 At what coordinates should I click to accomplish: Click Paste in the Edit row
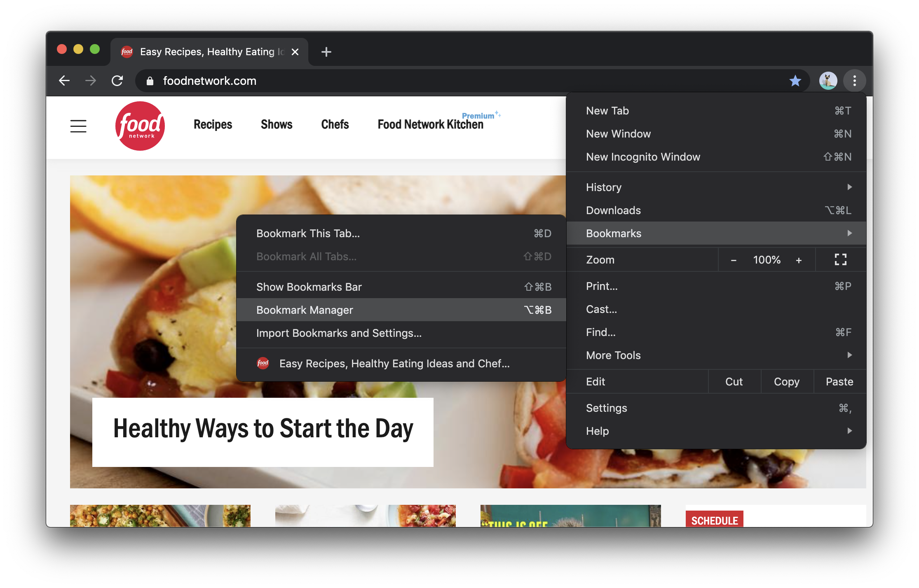[x=839, y=382]
